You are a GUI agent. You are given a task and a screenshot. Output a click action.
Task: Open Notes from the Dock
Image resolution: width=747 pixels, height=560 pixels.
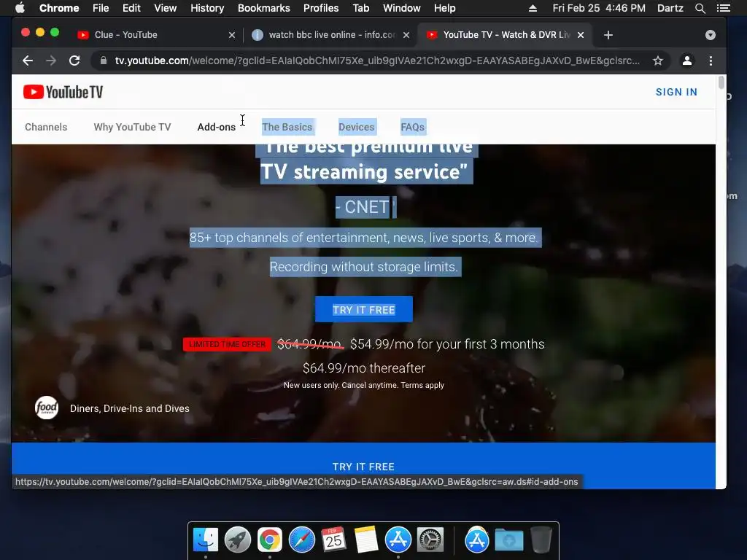(366, 540)
